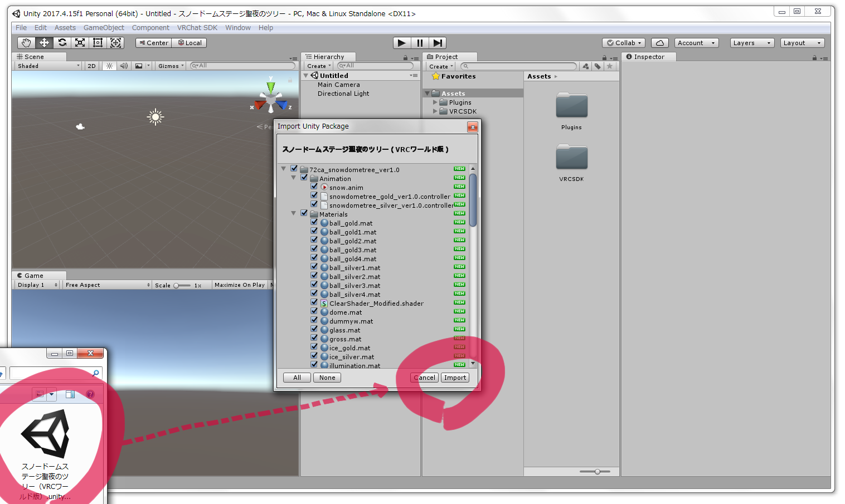
Task: Click search by label icon in Project
Action: [598, 66]
